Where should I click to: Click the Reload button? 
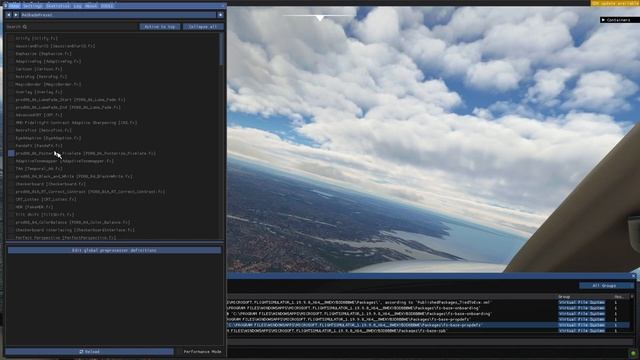89,351
